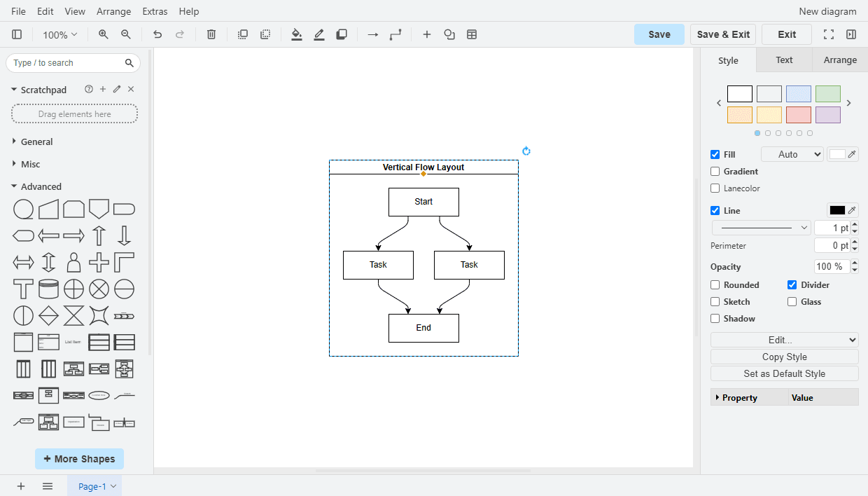Click the More Shapes button
The width and height of the screenshot is (868, 496).
tap(79, 459)
